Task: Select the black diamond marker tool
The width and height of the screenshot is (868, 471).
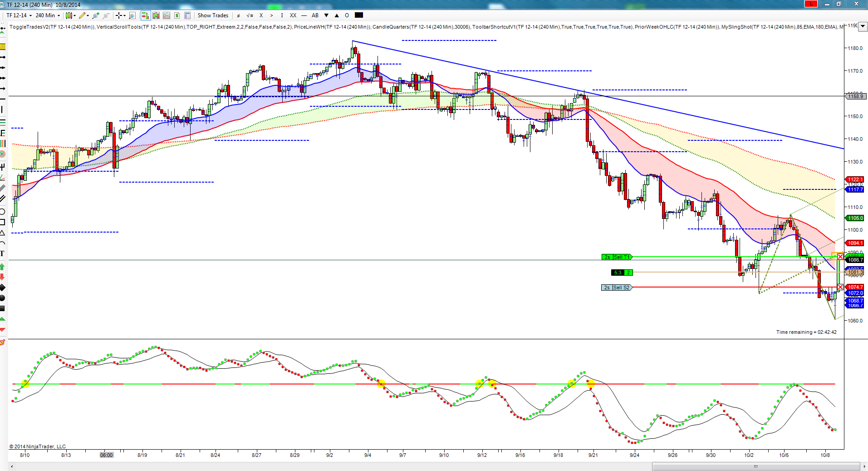Action: point(3,288)
